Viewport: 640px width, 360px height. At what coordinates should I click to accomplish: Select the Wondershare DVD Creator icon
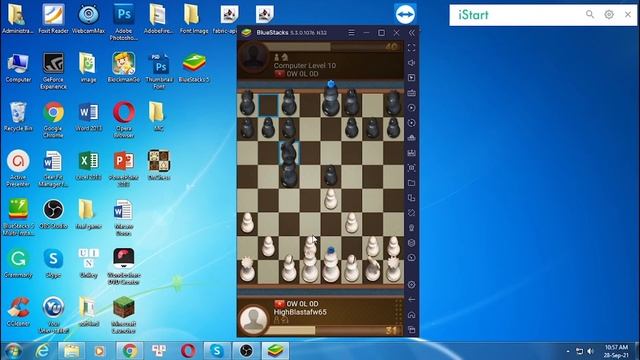coord(124,266)
